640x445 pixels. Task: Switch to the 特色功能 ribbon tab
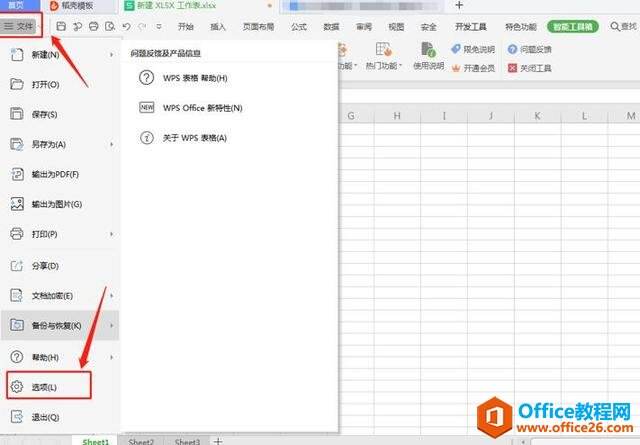click(x=521, y=27)
